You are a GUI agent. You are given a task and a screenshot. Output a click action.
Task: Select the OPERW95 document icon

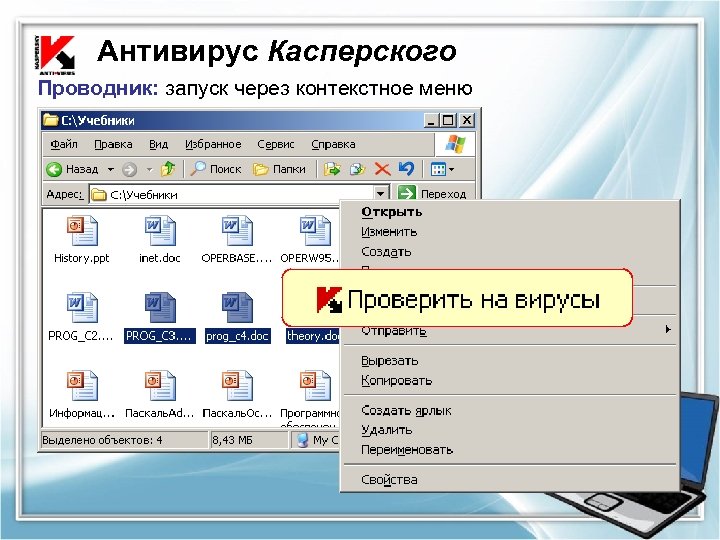tap(315, 231)
